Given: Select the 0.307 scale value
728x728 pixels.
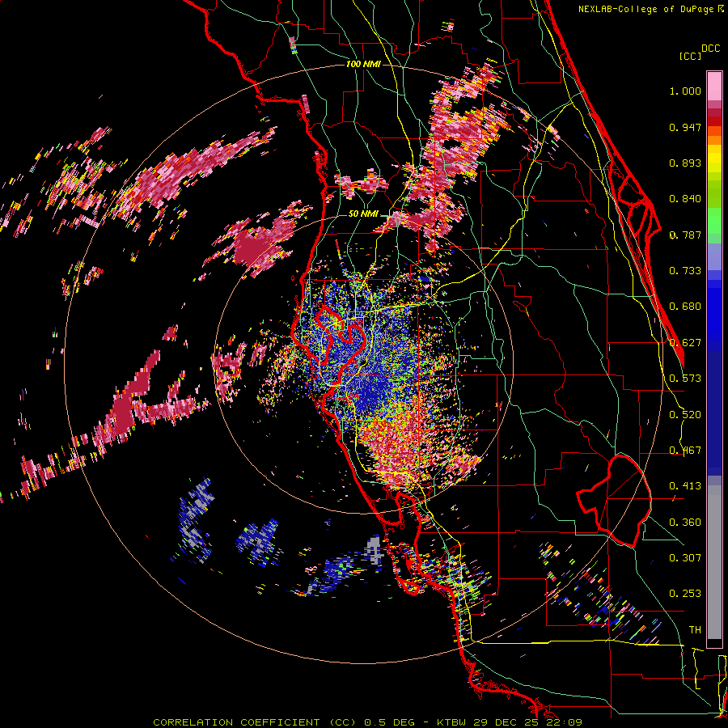Looking at the screenshot, I should (685, 557).
